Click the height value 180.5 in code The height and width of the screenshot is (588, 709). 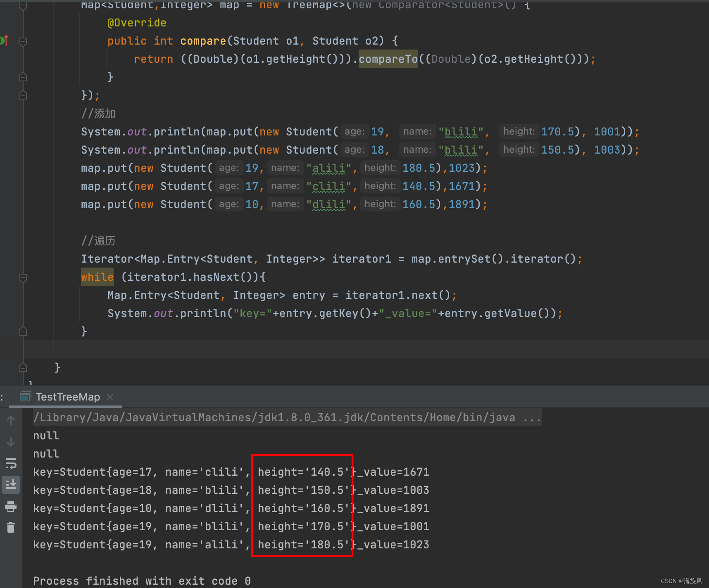tap(419, 168)
